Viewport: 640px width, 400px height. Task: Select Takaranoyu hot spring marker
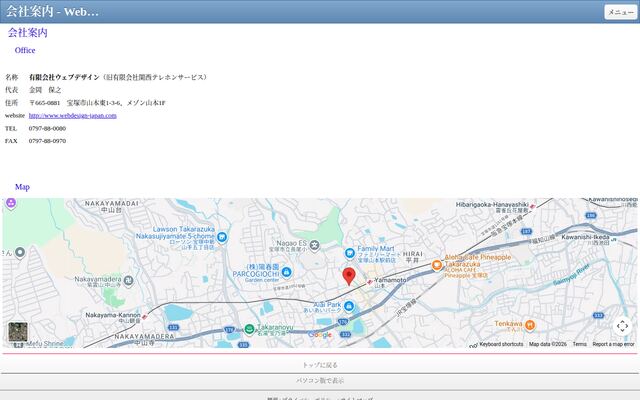[249, 329]
